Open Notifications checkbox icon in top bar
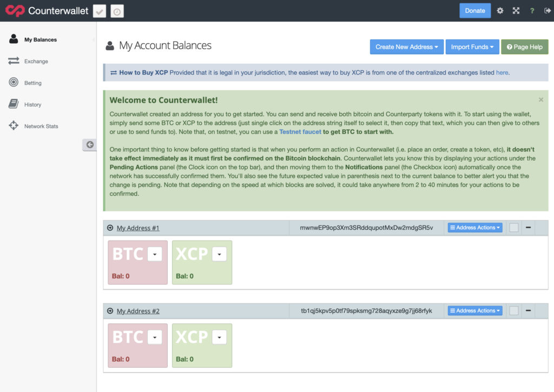The image size is (554, 392). [100, 11]
